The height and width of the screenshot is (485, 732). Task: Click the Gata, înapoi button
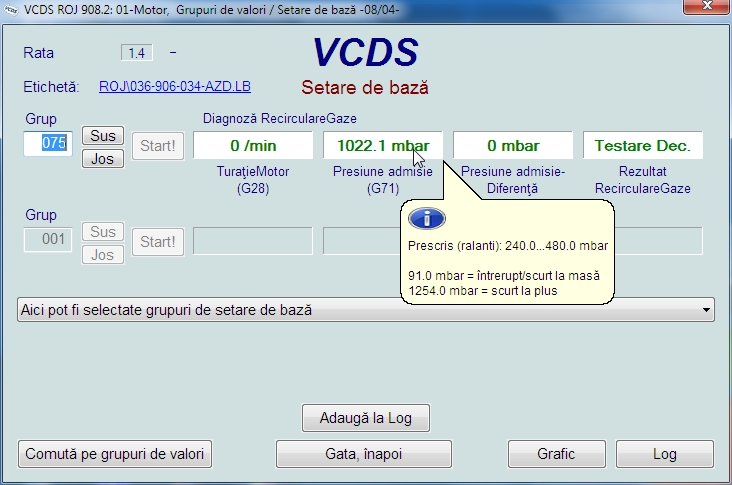(364, 454)
